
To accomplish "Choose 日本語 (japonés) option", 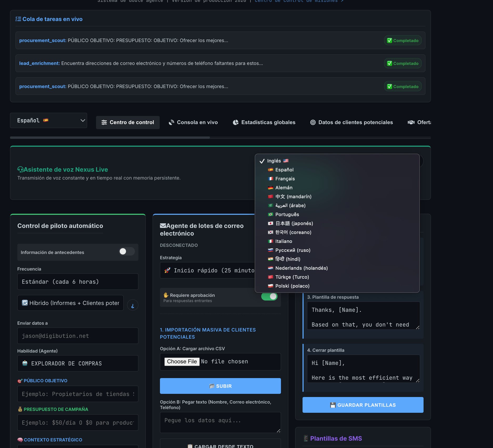I will [337, 223].
